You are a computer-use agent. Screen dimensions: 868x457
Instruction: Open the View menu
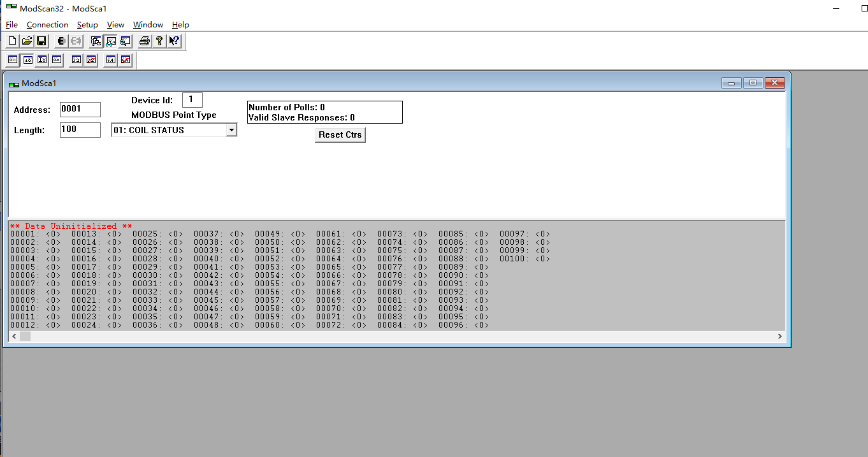[115, 25]
